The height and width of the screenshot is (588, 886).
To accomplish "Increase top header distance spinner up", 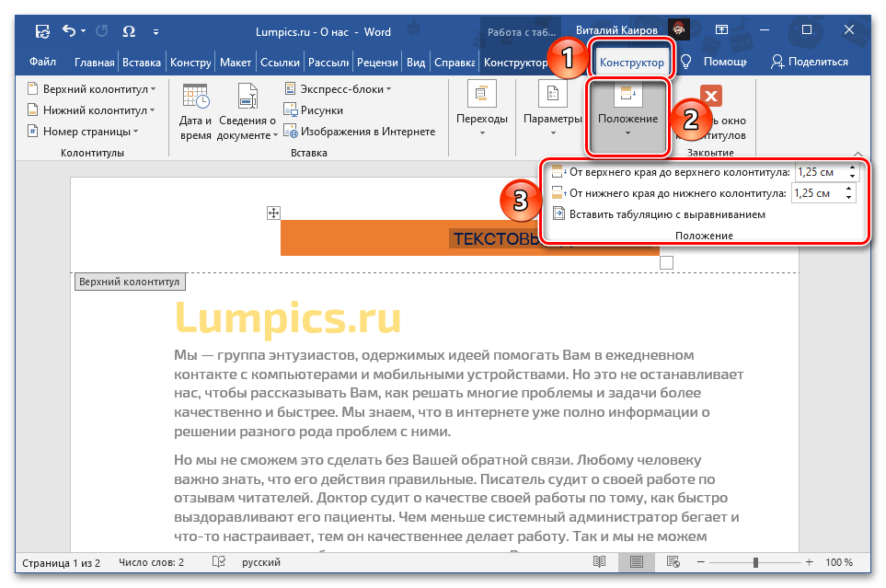I will pyautogui.click(x=852, y=167).
